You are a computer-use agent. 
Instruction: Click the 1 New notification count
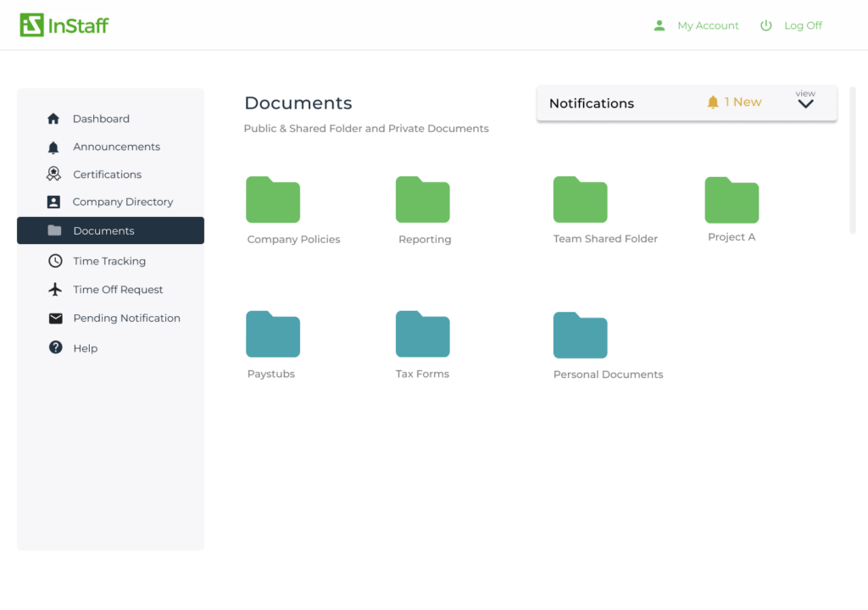point(743,102)
